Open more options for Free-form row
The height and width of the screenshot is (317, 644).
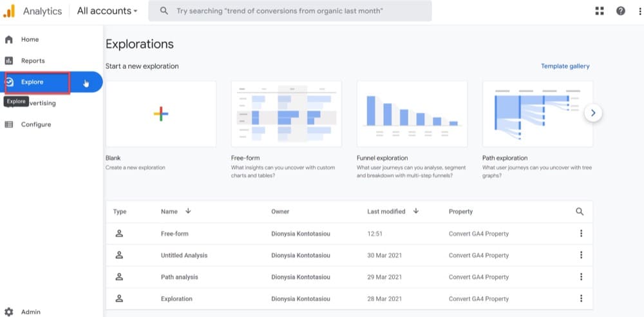pos(581,233)
